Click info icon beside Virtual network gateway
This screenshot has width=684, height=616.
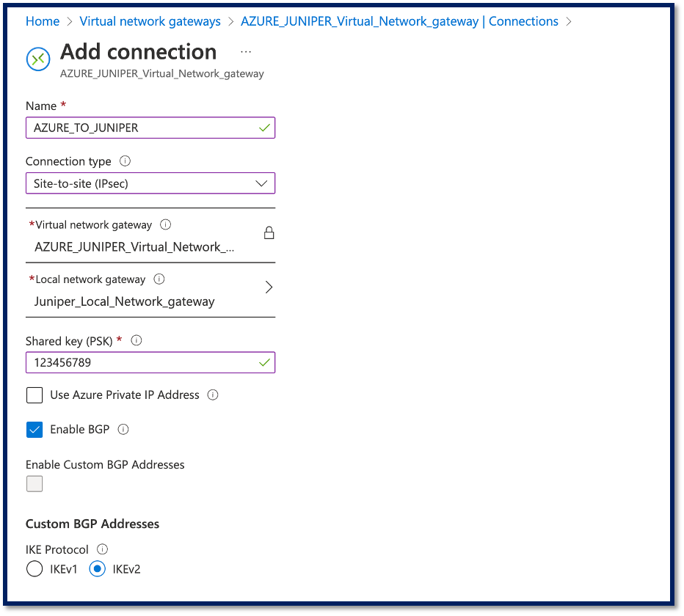pyautogui.click(x=165, y=225)
